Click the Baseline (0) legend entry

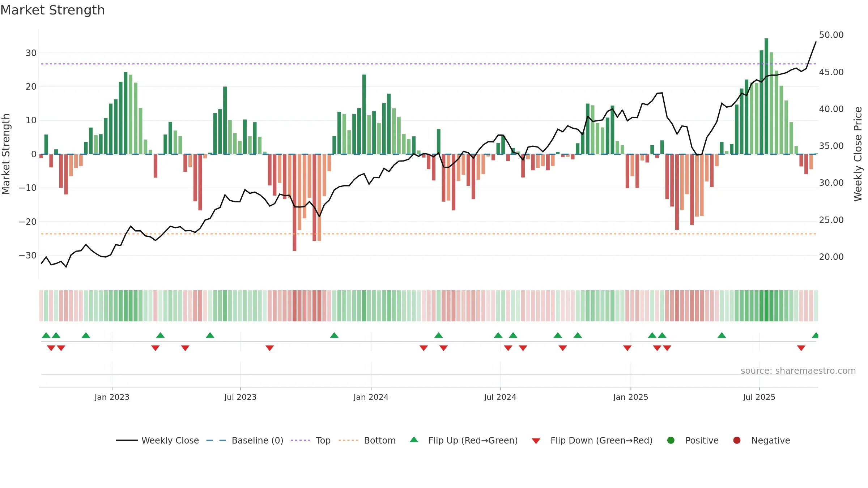click(245, 440)
